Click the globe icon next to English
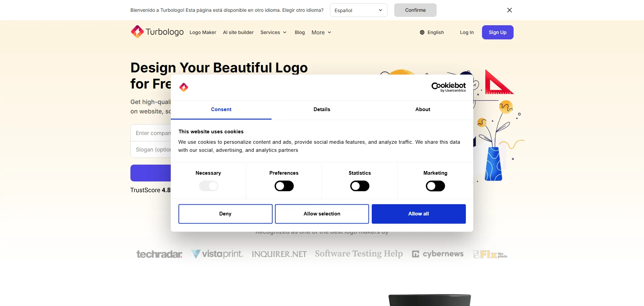Image resolution: width=644 pixels, height=306 pixels. (x=422, y=32)
